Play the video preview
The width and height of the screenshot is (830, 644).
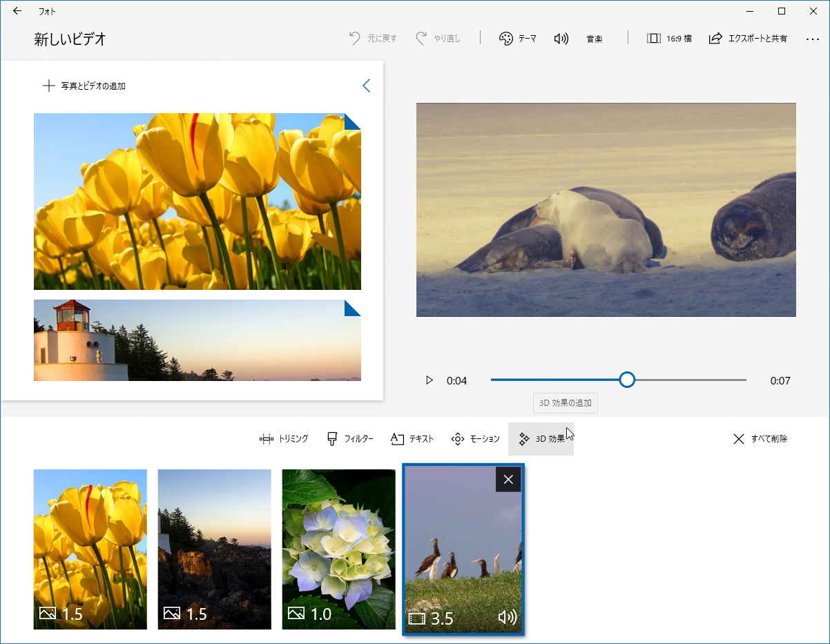pyautogui.click(x=430, y=380)
